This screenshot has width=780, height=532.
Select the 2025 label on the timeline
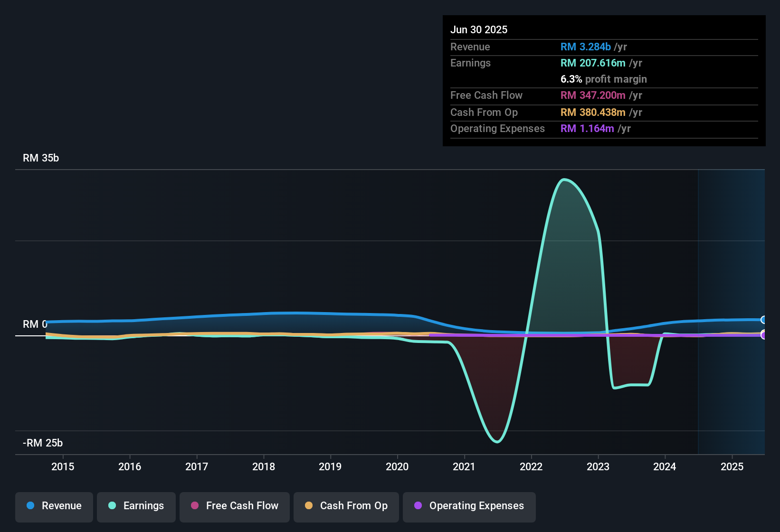coord(732,467)
